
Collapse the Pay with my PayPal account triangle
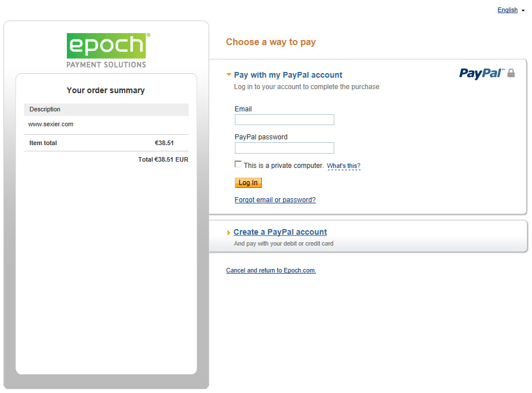pos(229,75)
